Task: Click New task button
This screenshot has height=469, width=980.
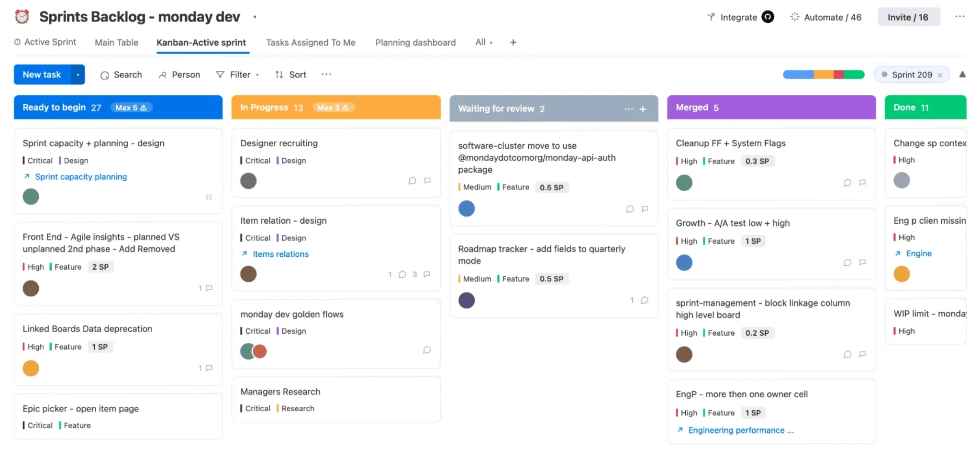Action: click(x=42, y=75)
